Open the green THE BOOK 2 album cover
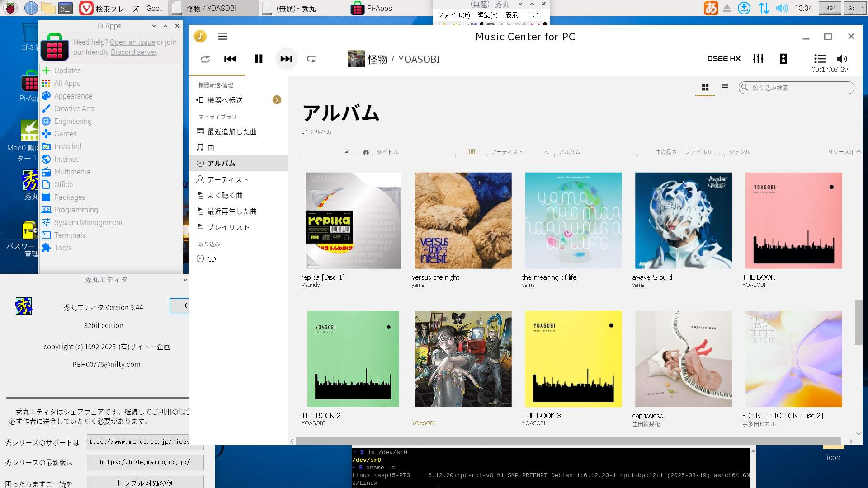Viewport: 868px width, 488px height. pyautogui.click(x=353, y=359)
